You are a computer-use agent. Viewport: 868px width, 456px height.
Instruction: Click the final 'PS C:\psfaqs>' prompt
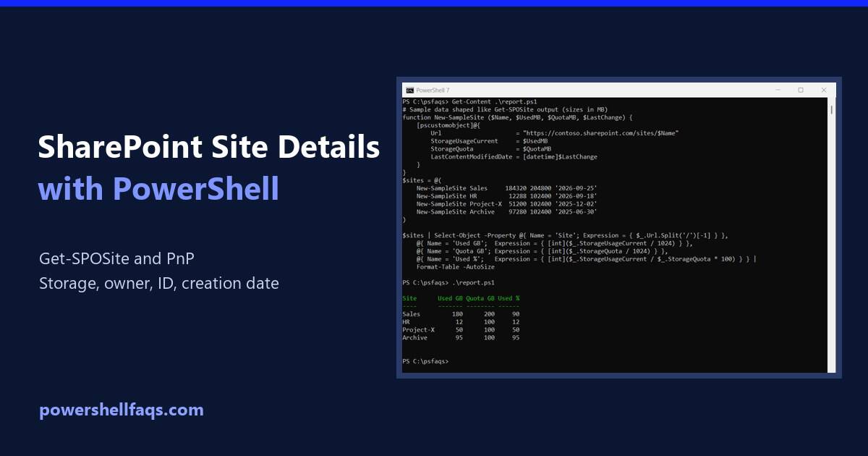click(425, 360)
